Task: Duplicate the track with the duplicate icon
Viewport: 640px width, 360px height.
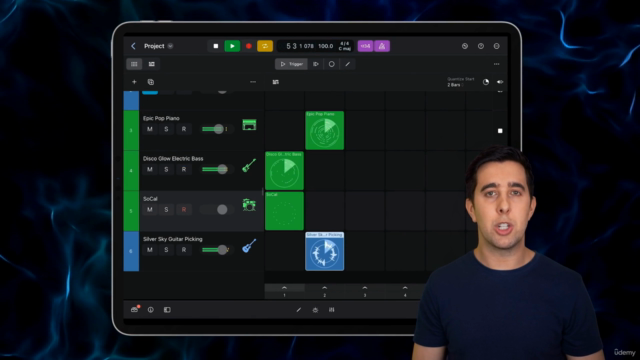Action: (x=151, y=82)
